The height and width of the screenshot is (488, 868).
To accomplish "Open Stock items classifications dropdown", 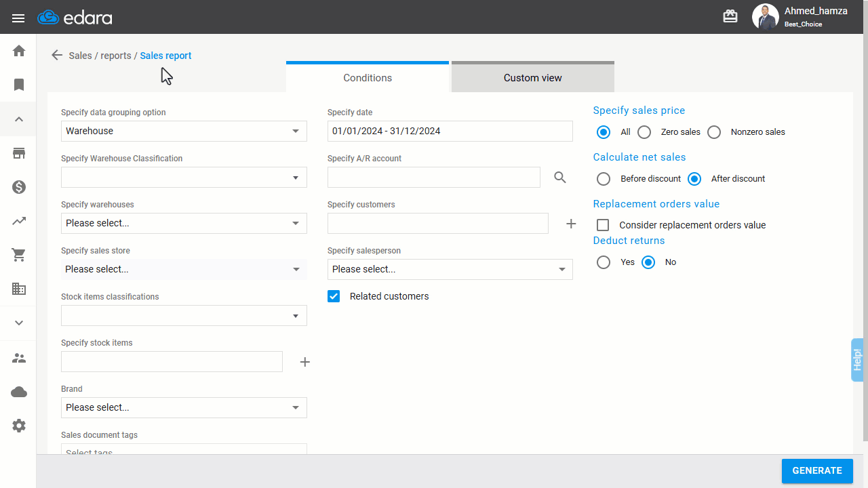I will click(x=184, y=315).
